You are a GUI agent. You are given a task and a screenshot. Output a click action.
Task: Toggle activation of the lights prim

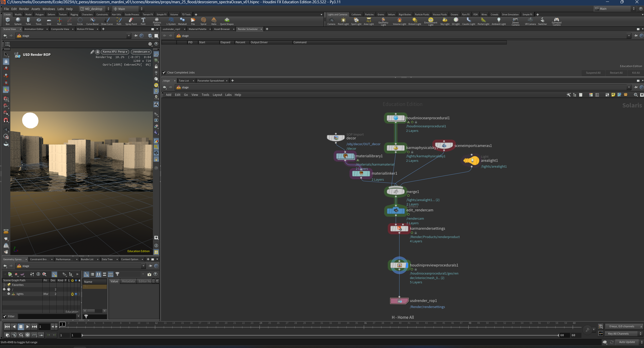point(72,294)
